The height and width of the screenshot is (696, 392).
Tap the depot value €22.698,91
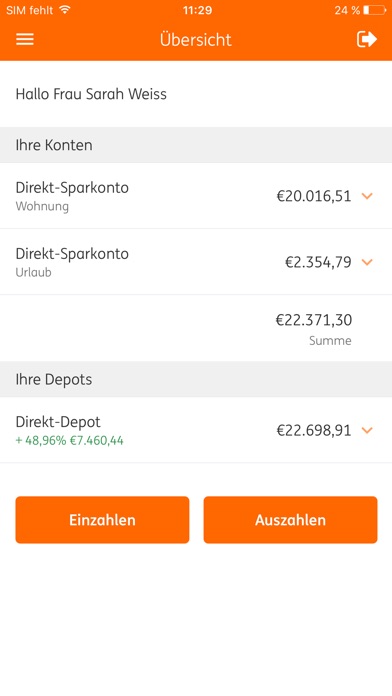pyautogui.click(x=314, y=431)
